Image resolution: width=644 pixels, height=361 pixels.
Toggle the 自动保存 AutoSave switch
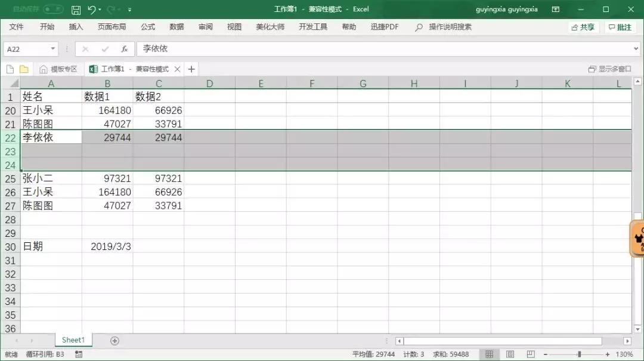tap(52, 9)
